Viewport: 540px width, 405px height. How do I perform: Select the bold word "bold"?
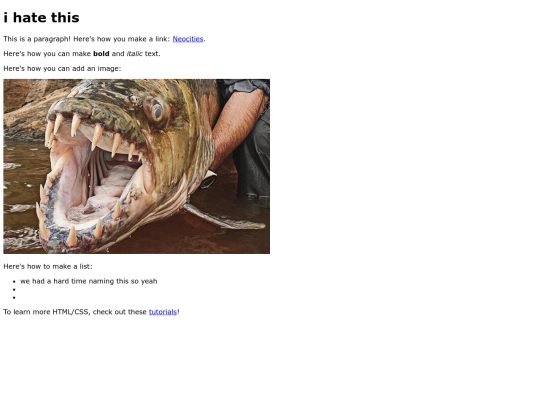pos(101,54)
